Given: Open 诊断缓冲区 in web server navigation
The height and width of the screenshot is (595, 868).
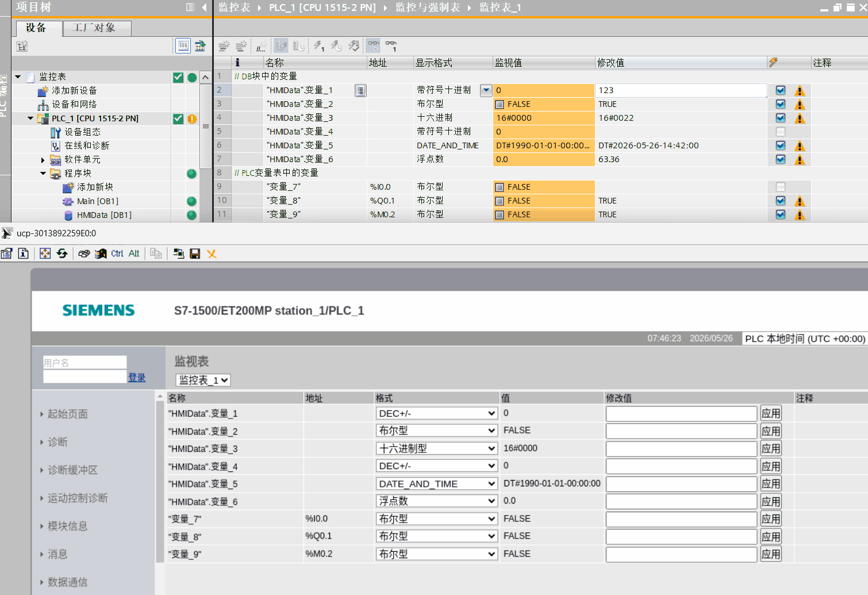Looking at the screenshot, I should [72, 470].
